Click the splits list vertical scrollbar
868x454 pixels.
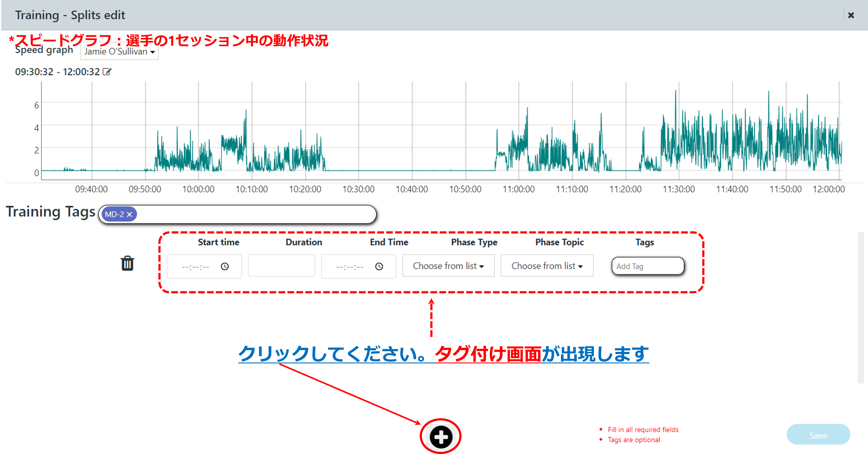point(861,307)
